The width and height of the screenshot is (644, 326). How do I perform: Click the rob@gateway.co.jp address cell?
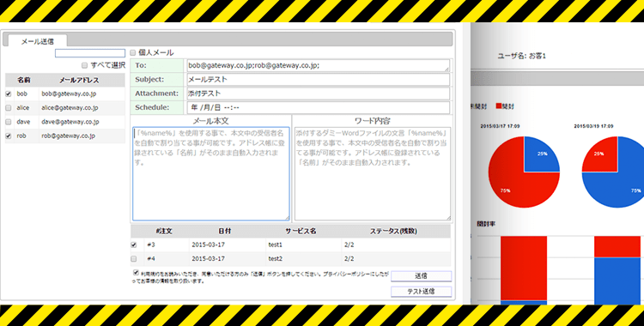(69, 136)
